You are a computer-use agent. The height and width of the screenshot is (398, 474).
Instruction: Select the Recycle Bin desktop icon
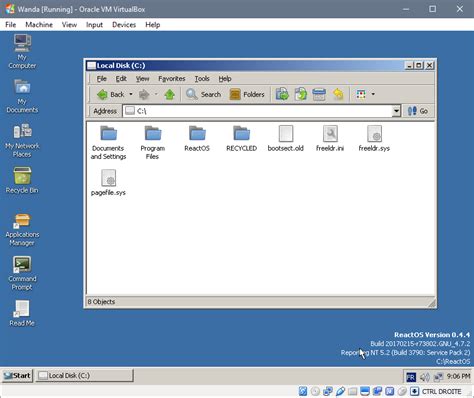coord(22,180)
